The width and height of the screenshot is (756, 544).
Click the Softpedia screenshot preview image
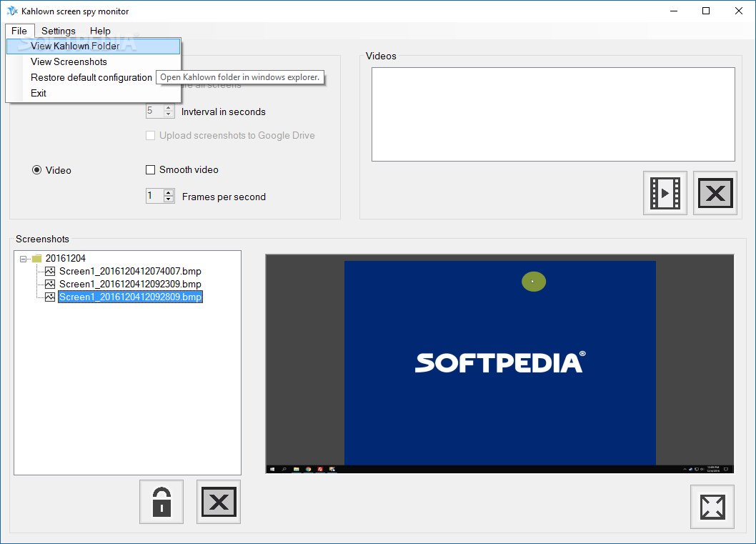pos(499,364)
